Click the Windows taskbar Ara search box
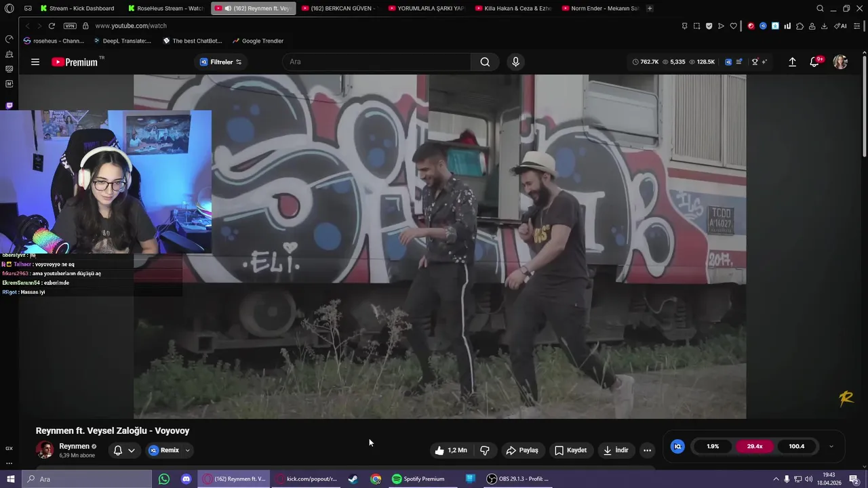868x488 pixels. tap(87, 479)
